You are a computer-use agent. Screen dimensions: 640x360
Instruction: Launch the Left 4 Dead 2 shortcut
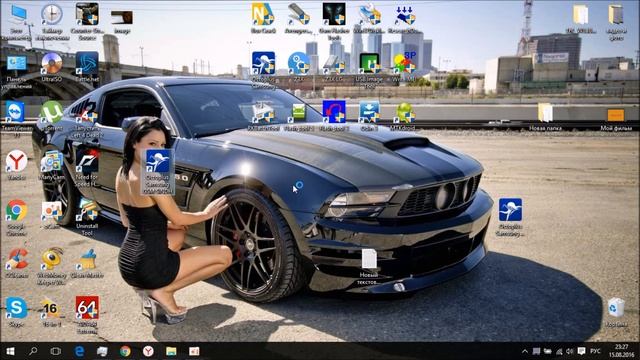[87, 113]
